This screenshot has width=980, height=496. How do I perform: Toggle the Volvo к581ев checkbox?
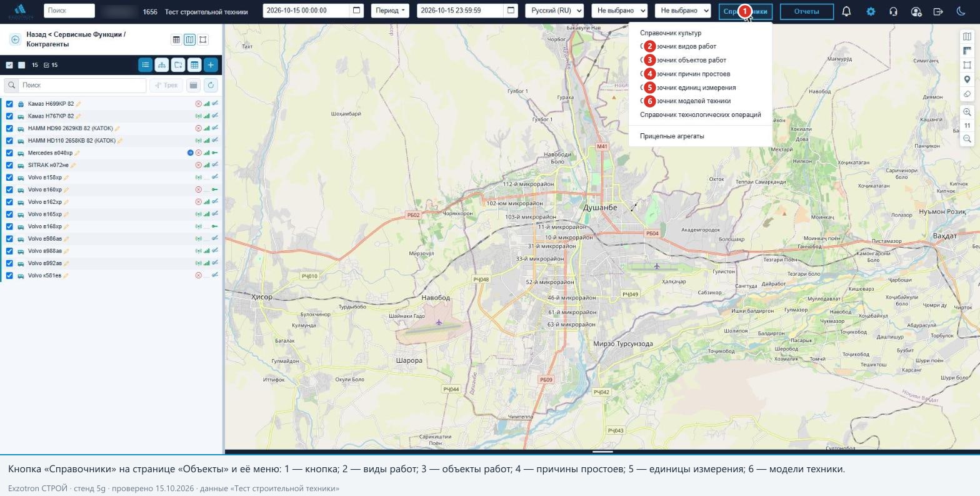click(x=9, y=275)
